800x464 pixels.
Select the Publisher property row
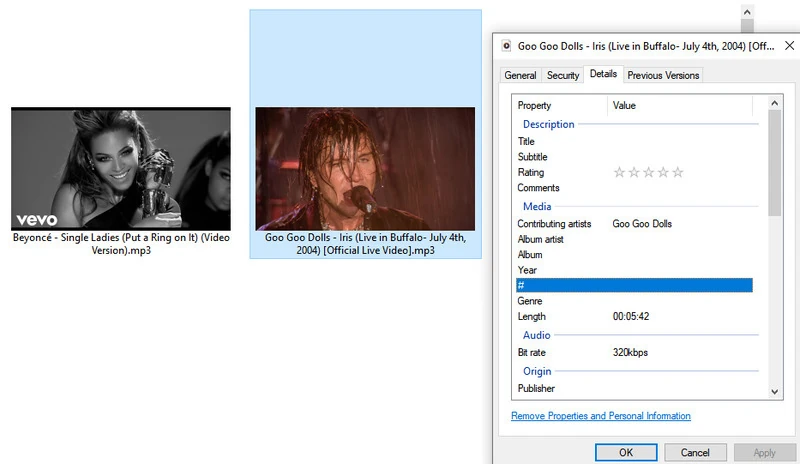pyautogui.click(x=634, y=388)
